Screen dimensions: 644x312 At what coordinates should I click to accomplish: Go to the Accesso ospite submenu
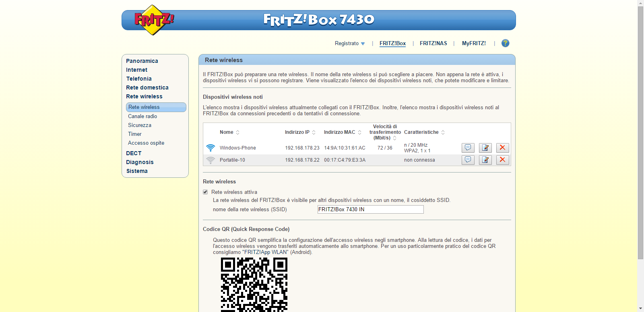[146, 143]
